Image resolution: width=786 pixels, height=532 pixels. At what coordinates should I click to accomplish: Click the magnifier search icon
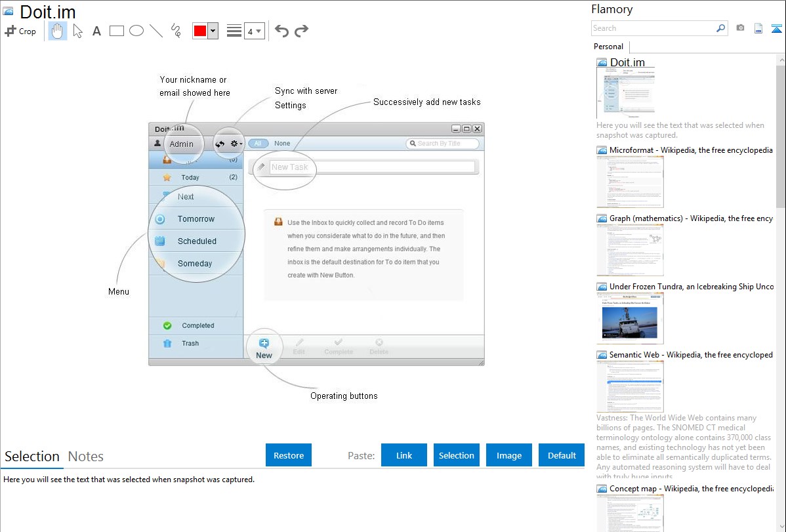point(721,28)
